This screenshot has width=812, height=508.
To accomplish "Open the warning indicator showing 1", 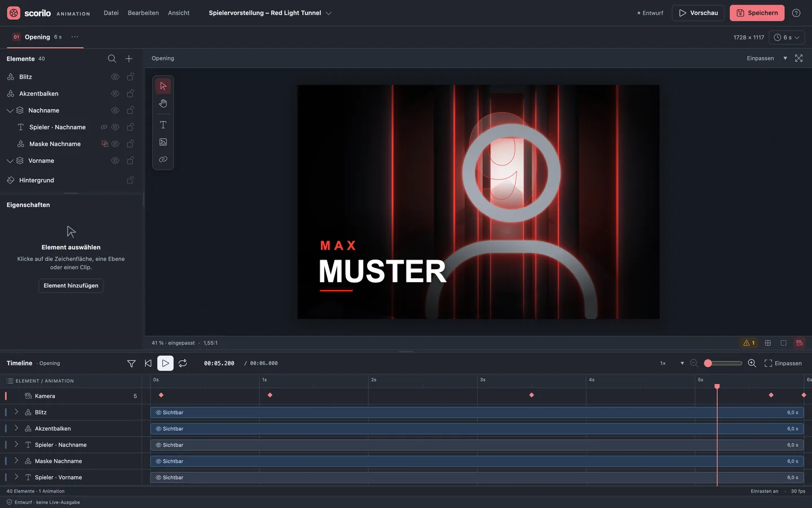I will pyautogui.click(x=749, y=343).
